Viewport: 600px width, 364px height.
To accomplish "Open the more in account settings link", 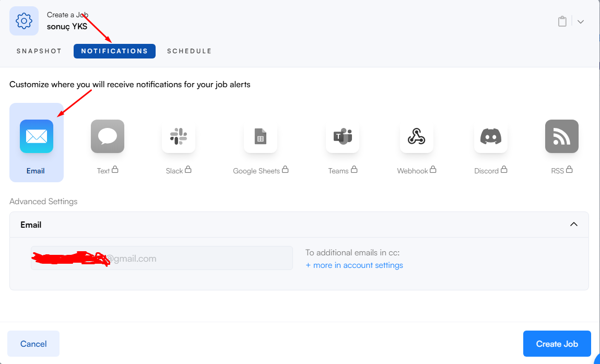I will coord(355,265).
